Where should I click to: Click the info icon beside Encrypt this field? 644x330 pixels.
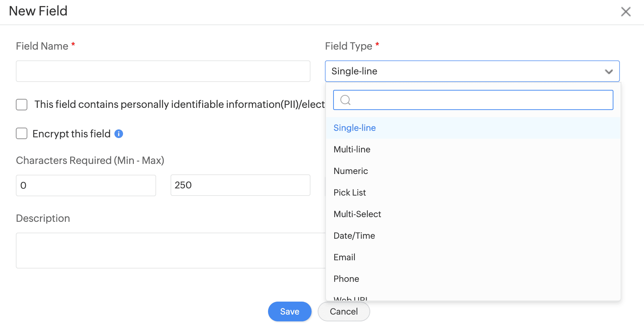(119, 134)
